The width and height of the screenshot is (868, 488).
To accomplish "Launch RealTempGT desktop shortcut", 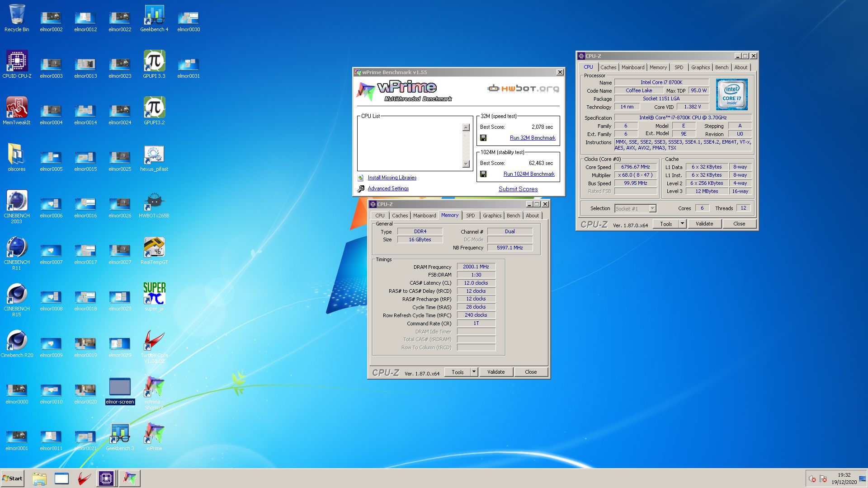I will pos(154,251).
